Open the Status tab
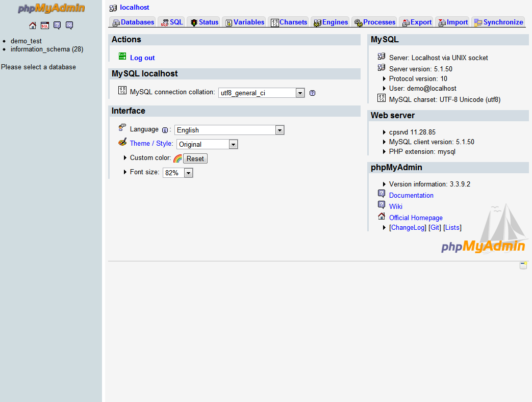532x402 pixels. tap(204, 22)
